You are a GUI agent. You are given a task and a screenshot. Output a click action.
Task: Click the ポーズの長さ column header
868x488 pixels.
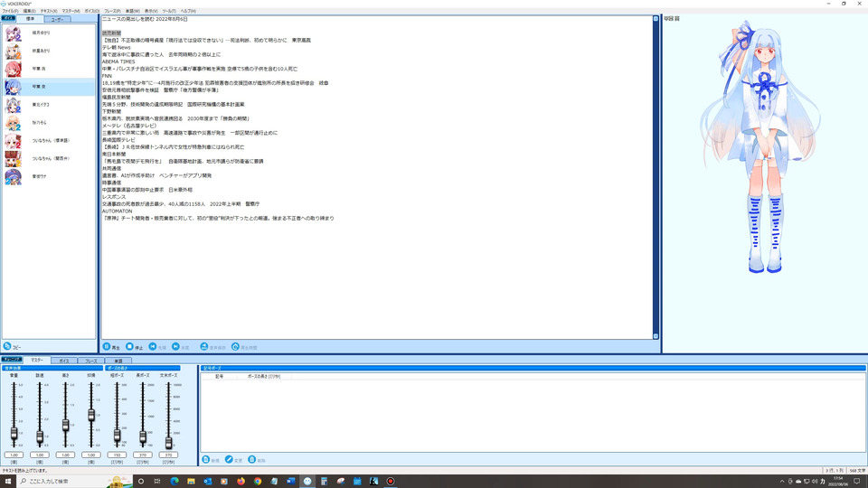[x=264, y=376]
